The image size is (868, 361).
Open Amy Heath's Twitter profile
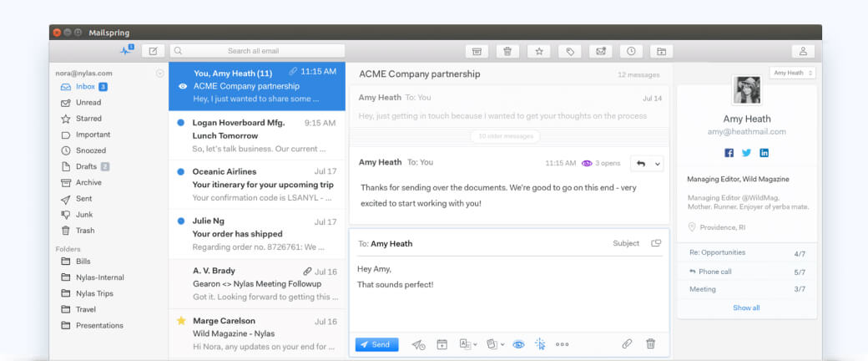[x=746, y=153]
